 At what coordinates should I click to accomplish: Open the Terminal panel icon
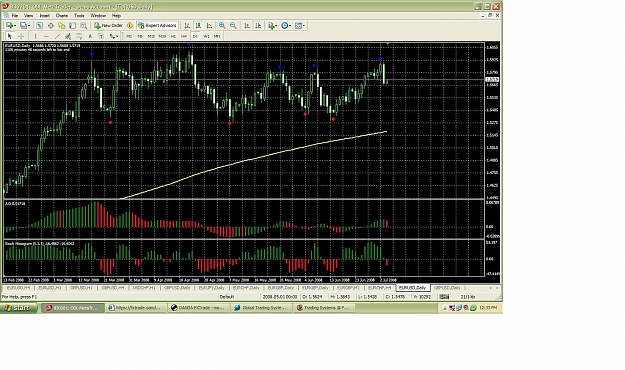(x=72, y=26)
